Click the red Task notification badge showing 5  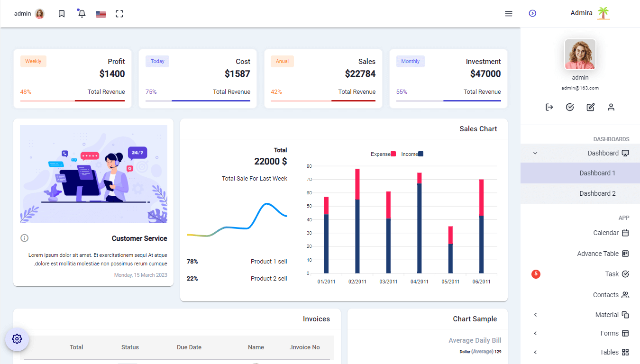point(536,274)
